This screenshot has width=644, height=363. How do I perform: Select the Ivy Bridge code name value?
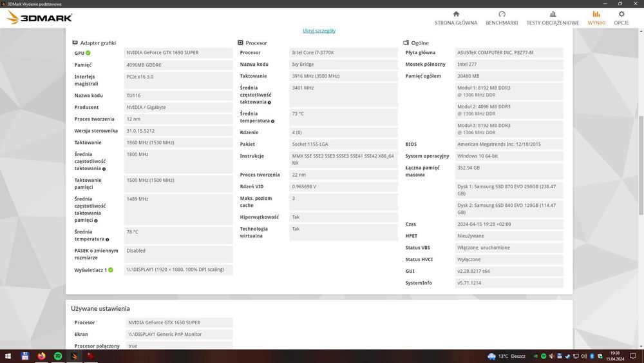point(344,64)
